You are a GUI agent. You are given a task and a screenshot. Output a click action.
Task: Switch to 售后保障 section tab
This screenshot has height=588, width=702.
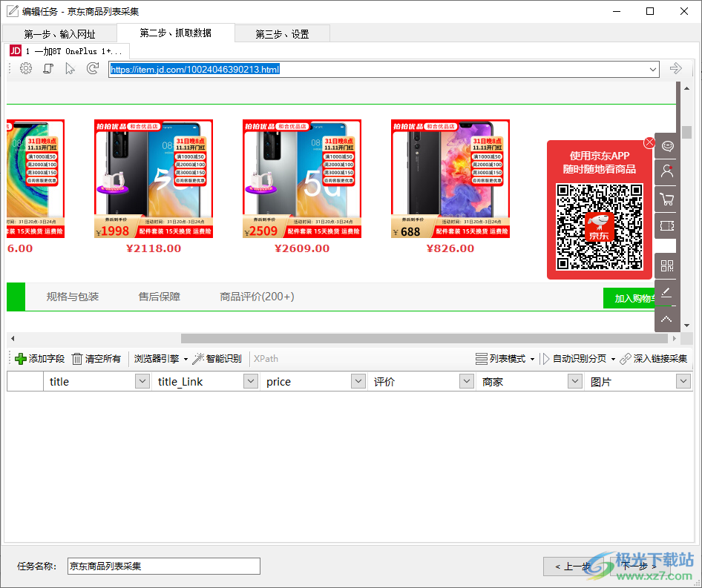click(x=160, y=297)
